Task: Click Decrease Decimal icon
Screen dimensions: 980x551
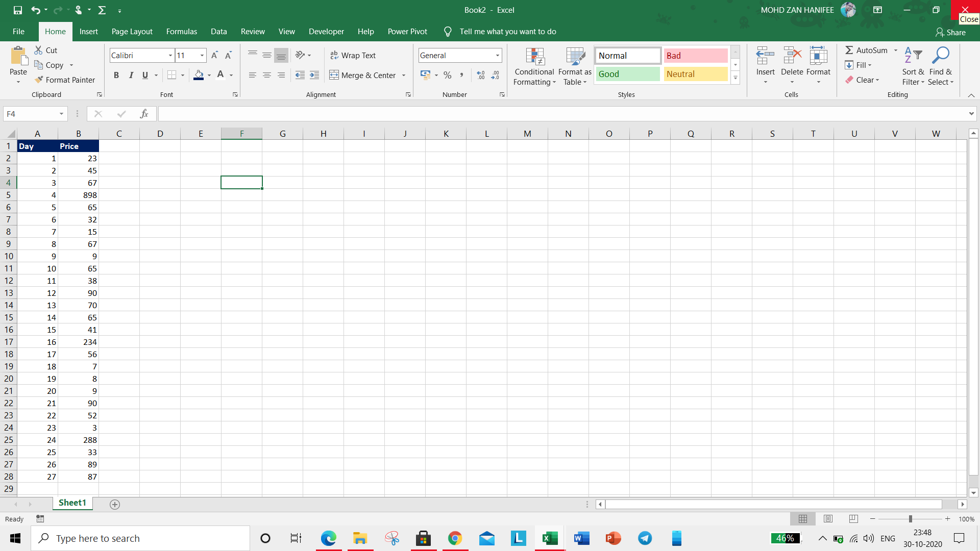Action: coord(495,75)
